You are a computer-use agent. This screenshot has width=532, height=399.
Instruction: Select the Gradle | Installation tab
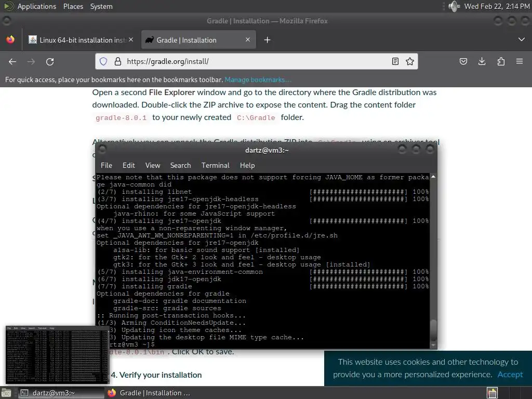pos(198,40)
